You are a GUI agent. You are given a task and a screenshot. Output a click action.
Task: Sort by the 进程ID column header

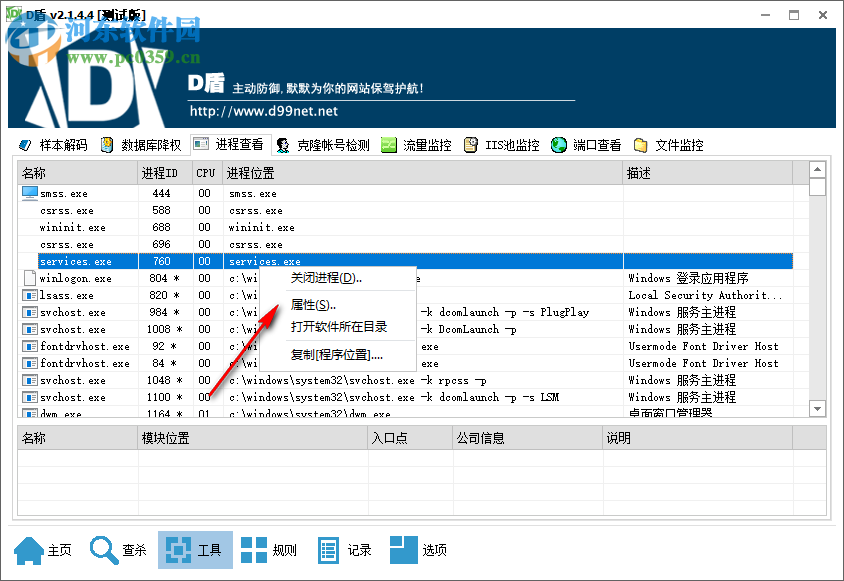point(165,173)
